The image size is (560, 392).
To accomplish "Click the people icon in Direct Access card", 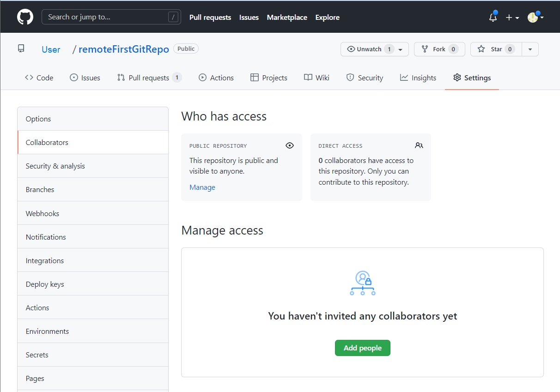I will click(x=419, y=145).
